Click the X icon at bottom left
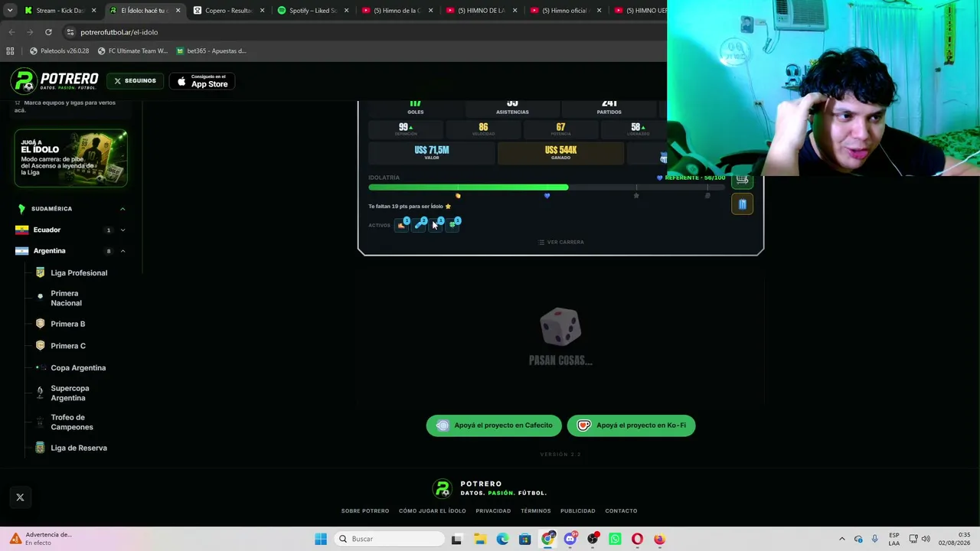Image resolution: width=980 pixels, height=551 pixels. point(20,497)
